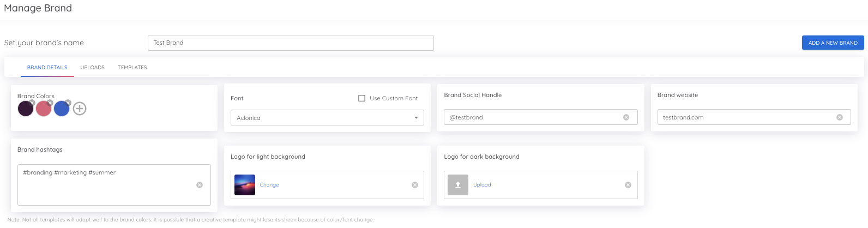868x228 pixels.
Task: Click the Upload link for dark logo
Action: click(x=482, y=185)
